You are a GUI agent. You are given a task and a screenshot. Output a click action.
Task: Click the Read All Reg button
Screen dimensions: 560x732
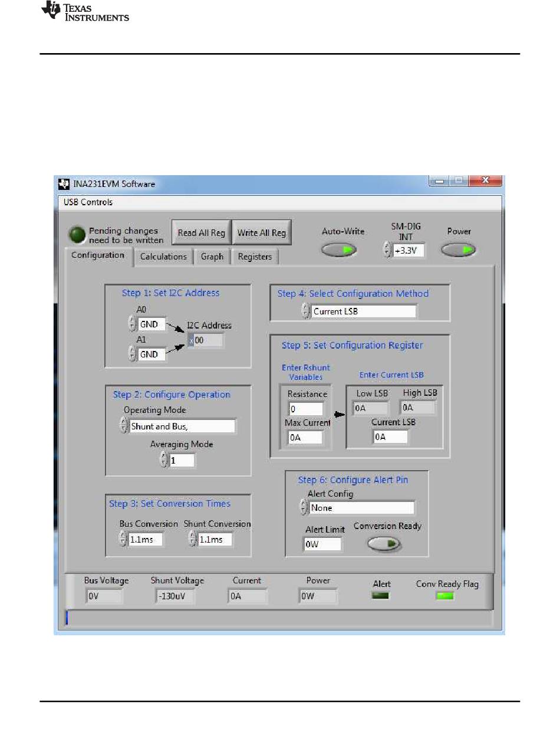point(202,232)
